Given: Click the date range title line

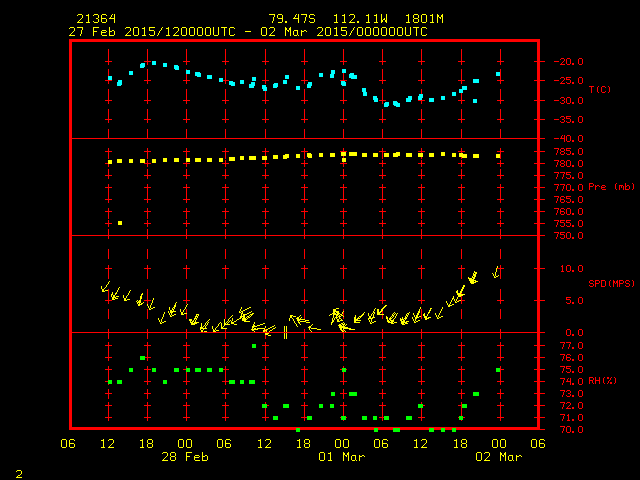Looking at the screenshot, I should pyautogui.click(x=248, y=31).
